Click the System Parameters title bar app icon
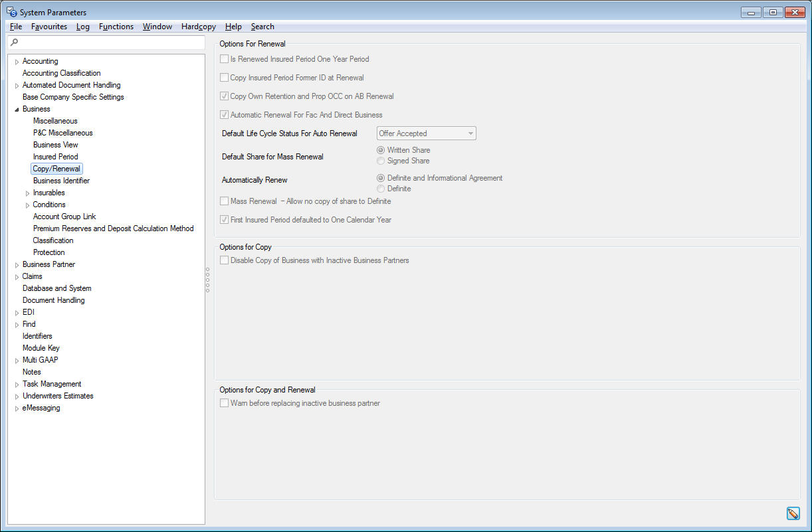The width and height of the screenshot is (812, 532). click(11, 12)
